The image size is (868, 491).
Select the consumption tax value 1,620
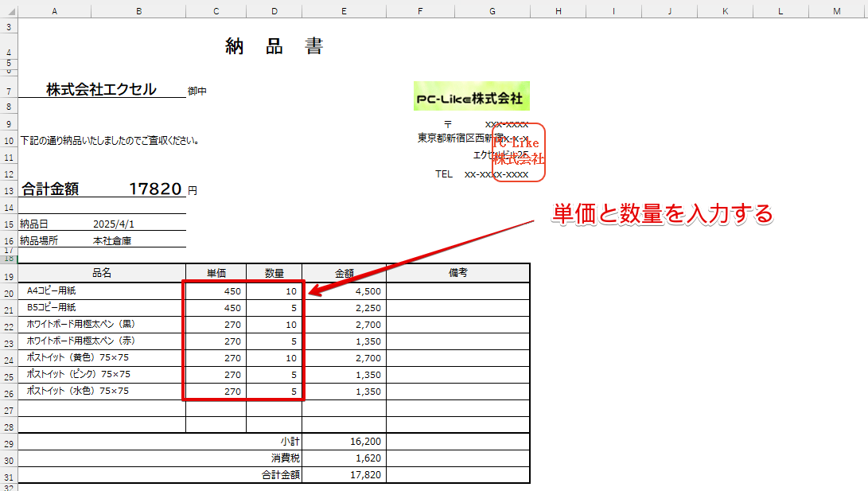pos(344,458)
